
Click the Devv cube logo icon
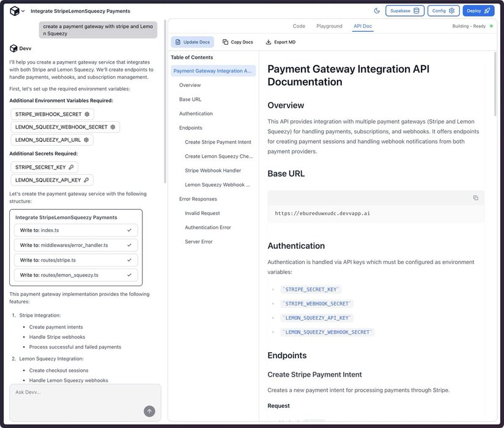(x=15, y=11)
